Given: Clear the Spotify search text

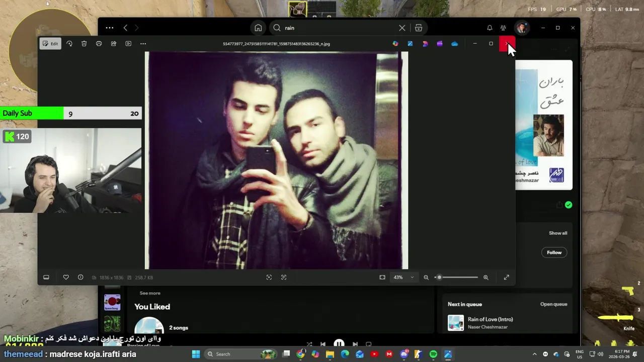Looking at the screenshot, I should click(402, 28).
